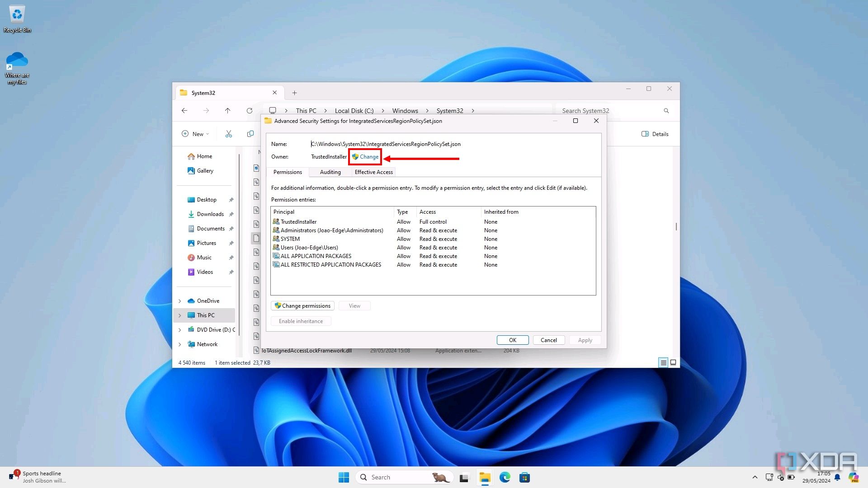Click the File Explorer taskbar icon
Screen dimensions: 868x488
485,477
